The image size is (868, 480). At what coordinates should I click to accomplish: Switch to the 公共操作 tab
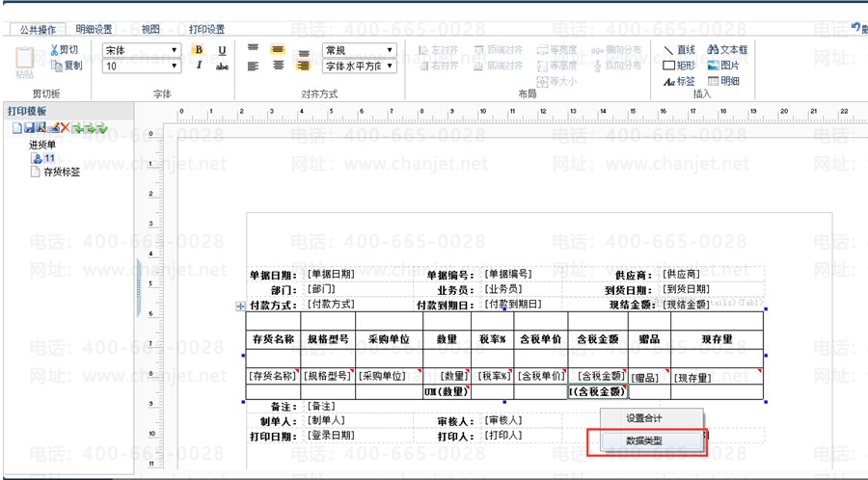click(x=38, y=29)
